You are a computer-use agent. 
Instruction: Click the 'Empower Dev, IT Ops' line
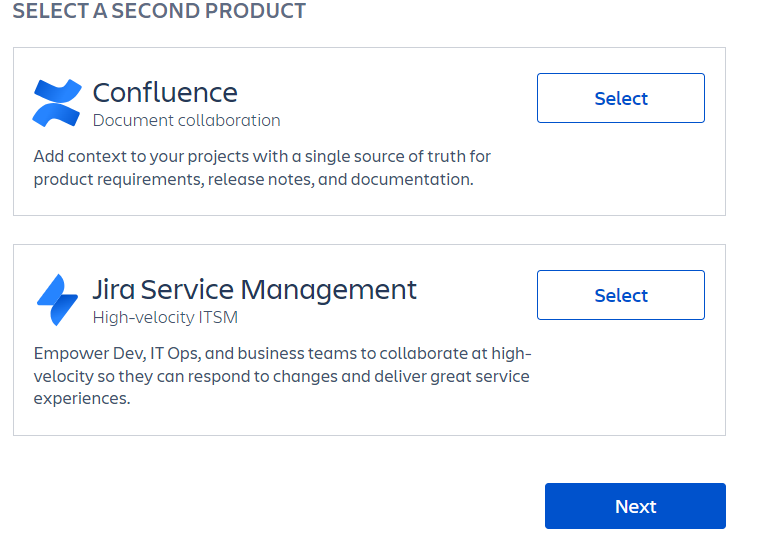282,354
